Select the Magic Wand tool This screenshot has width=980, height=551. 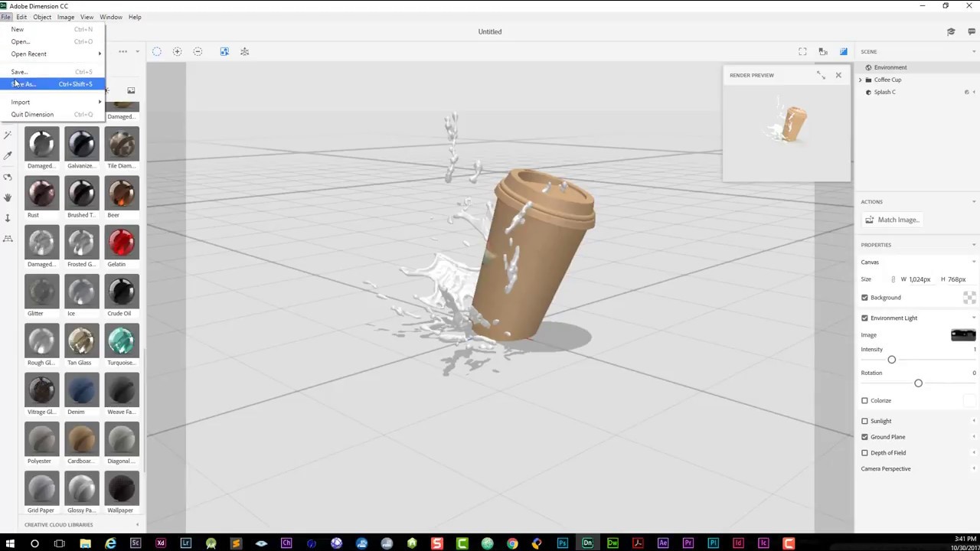(x=8, y=135)
